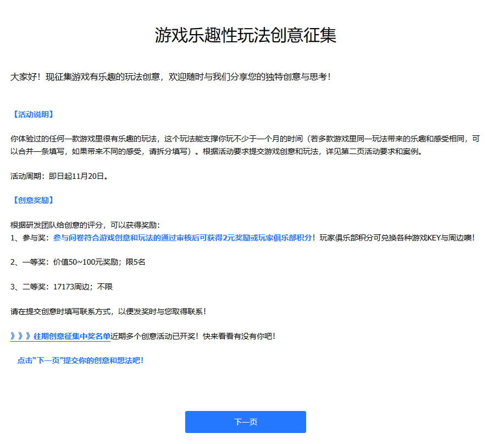Click the 玩家俱乐部积分可兑换各种游戏KEY text
This screenshot has width=504, height=444.
(x=397, y=238)
